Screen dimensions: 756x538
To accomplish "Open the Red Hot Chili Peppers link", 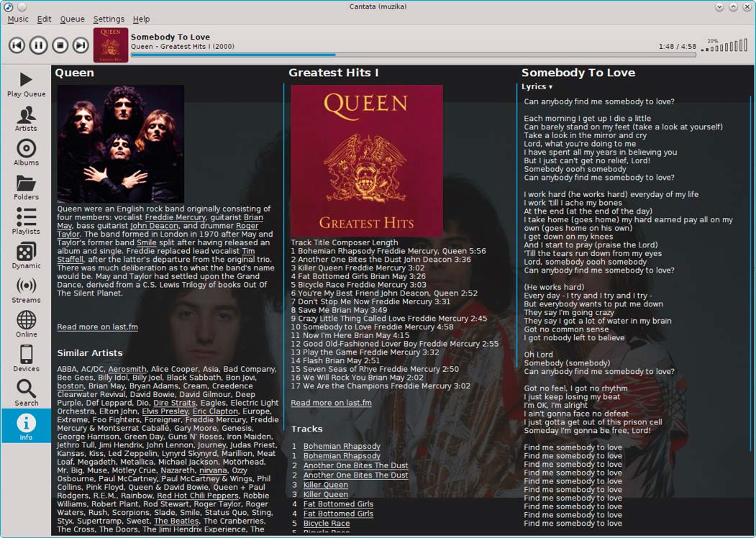I will [x=198, y=496].
